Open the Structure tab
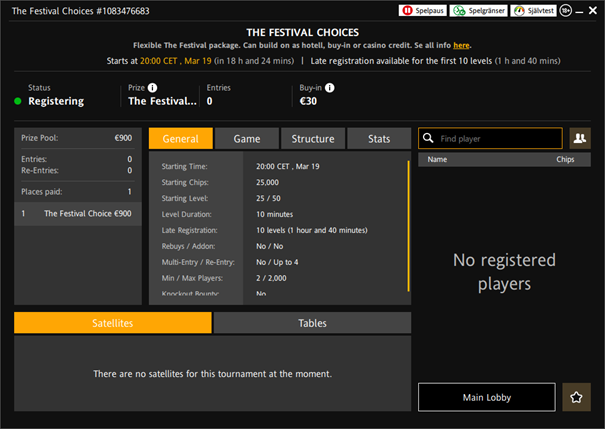Viewport: 605px width, 429px height. [313, 139]
